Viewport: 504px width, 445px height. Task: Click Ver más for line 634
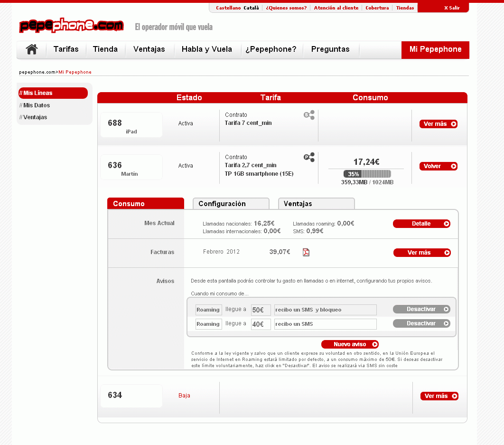tap(439, 396)
